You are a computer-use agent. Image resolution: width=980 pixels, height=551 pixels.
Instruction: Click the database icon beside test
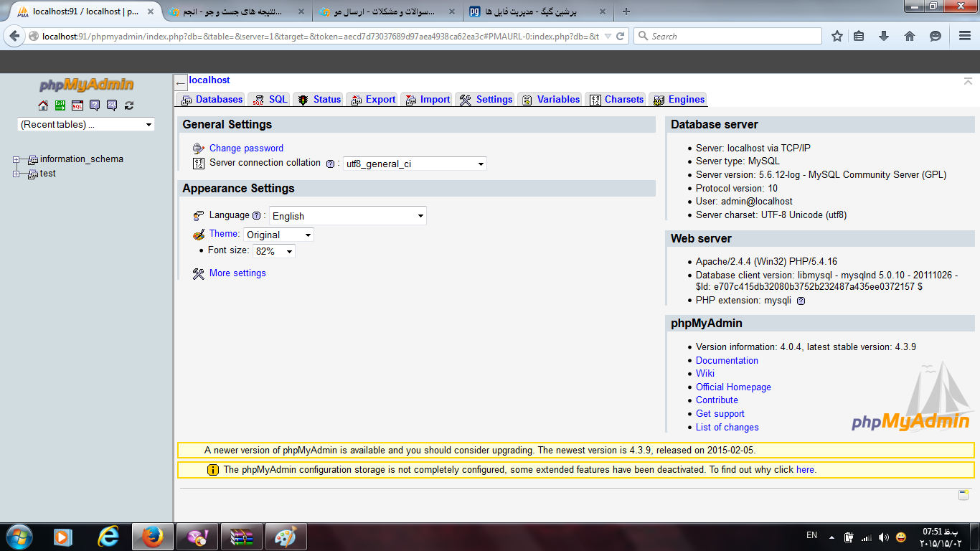tap(32, 174)
